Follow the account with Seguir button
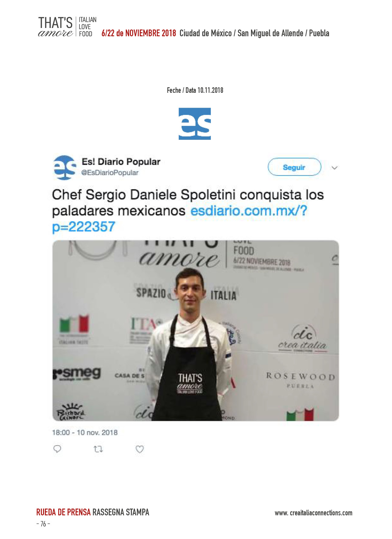 tap(294, 167)
